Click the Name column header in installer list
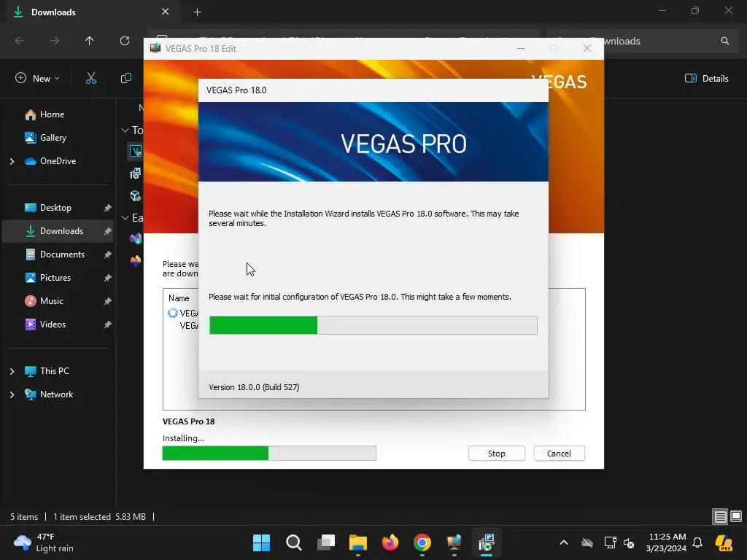747x560 pixels. pos(179,298)
